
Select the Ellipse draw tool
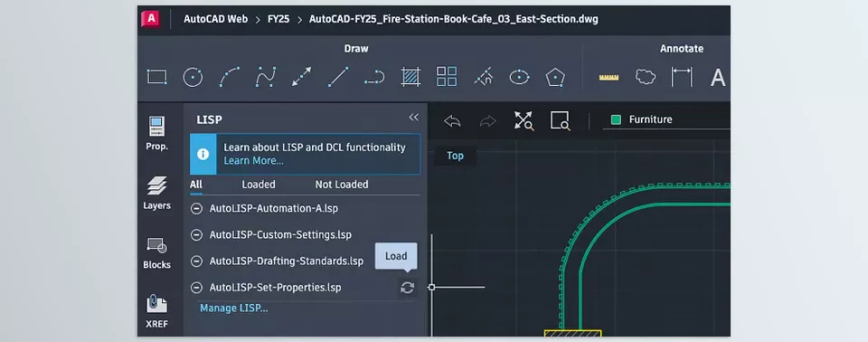(x=519, y=77)
